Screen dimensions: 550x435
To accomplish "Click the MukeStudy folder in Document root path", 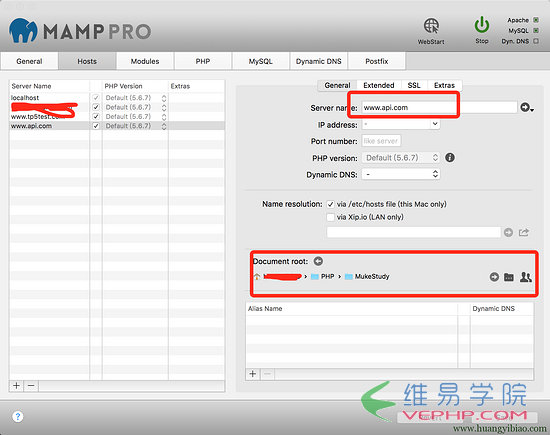I will [367, 276].
